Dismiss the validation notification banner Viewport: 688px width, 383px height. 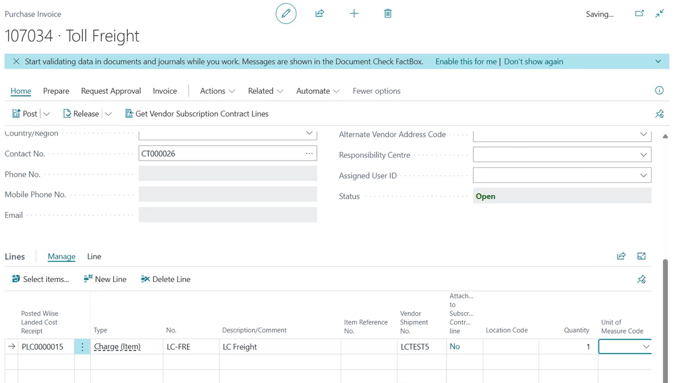pos(16,61)
